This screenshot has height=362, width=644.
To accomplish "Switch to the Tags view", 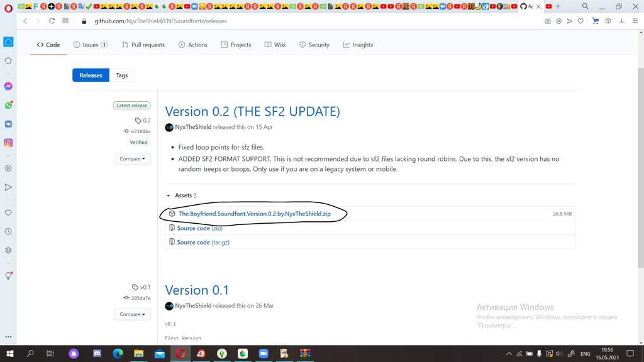I will [122, 75].
